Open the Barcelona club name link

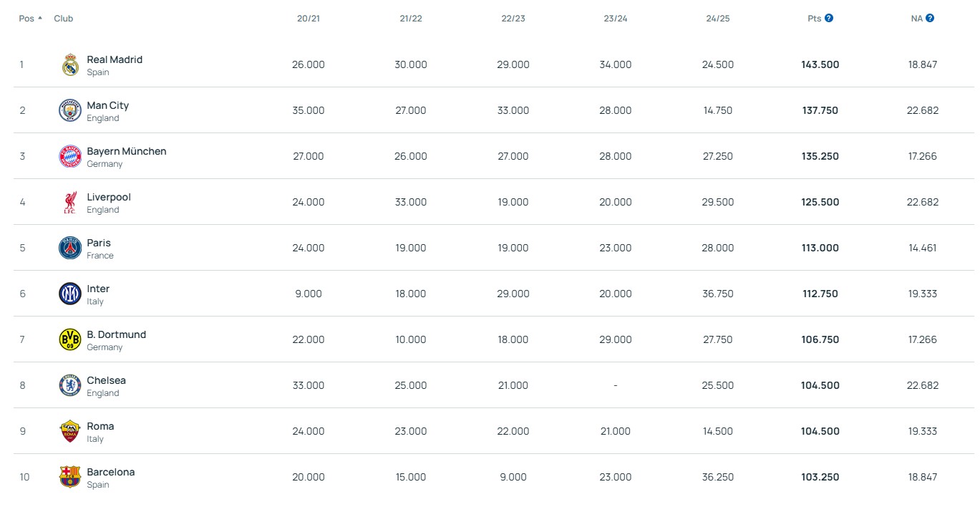110,472
